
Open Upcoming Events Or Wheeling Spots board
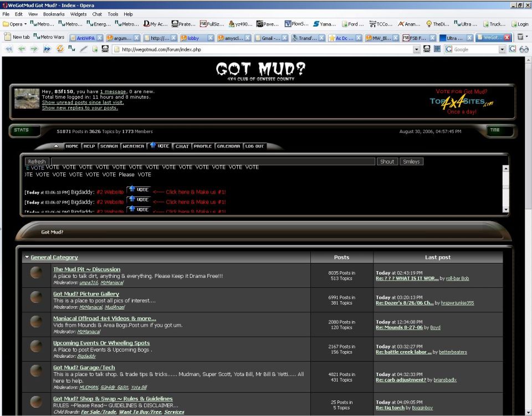point(101,343)
